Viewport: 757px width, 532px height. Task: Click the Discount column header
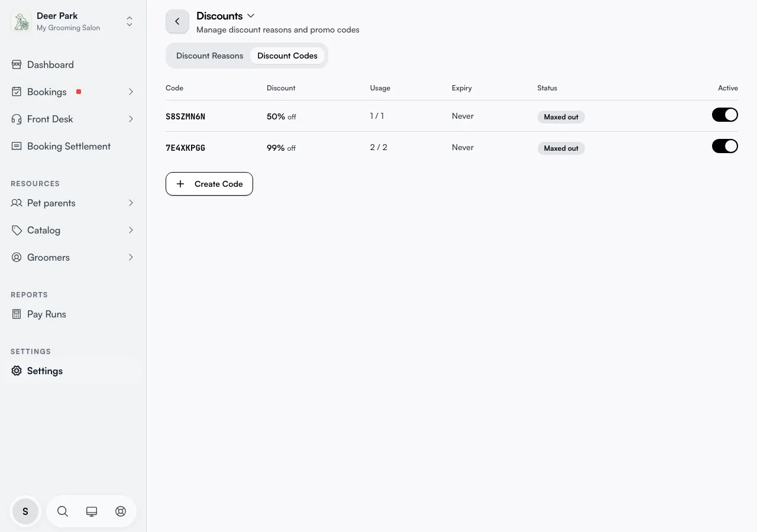(281, 88)
